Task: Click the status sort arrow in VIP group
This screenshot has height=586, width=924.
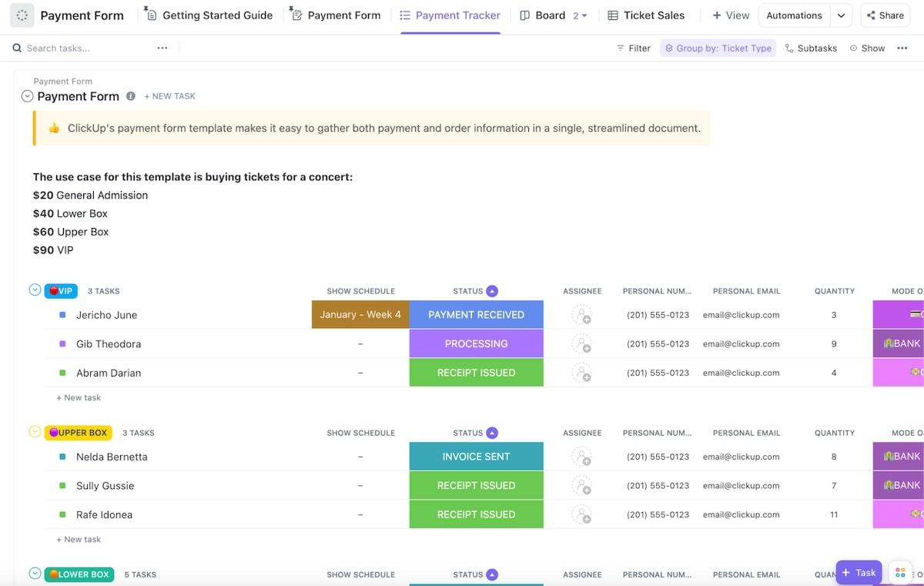Action: pos(492,291)
